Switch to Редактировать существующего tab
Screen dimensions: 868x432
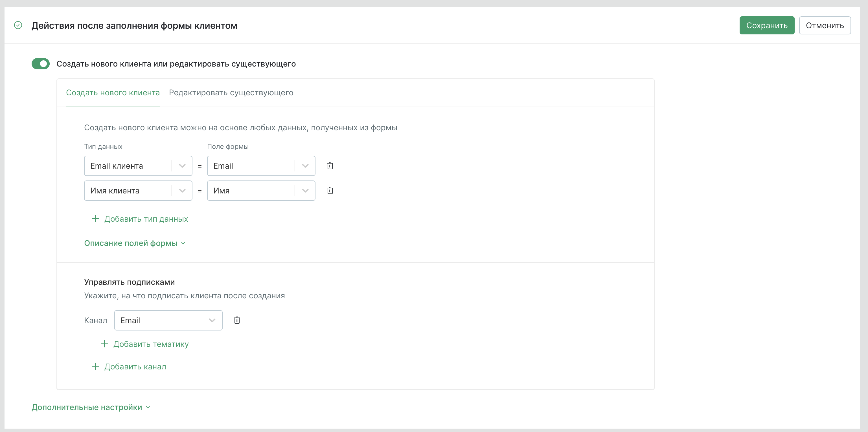click(231, 92)
